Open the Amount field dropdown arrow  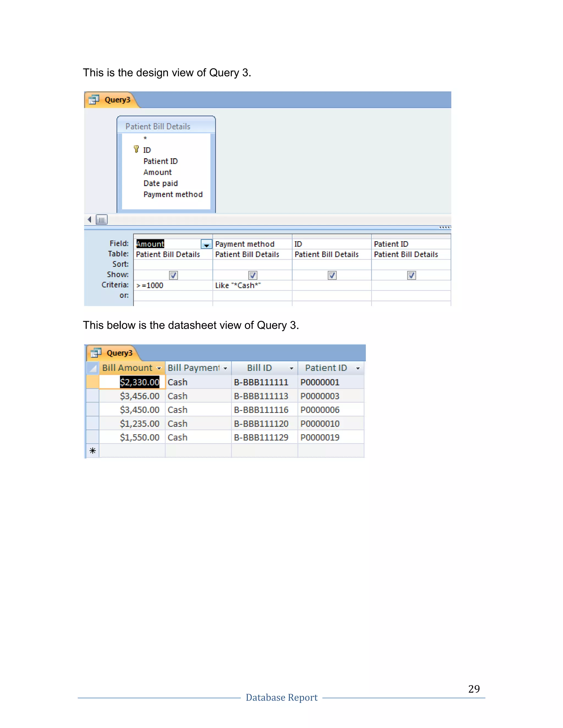tap(206, 244)
